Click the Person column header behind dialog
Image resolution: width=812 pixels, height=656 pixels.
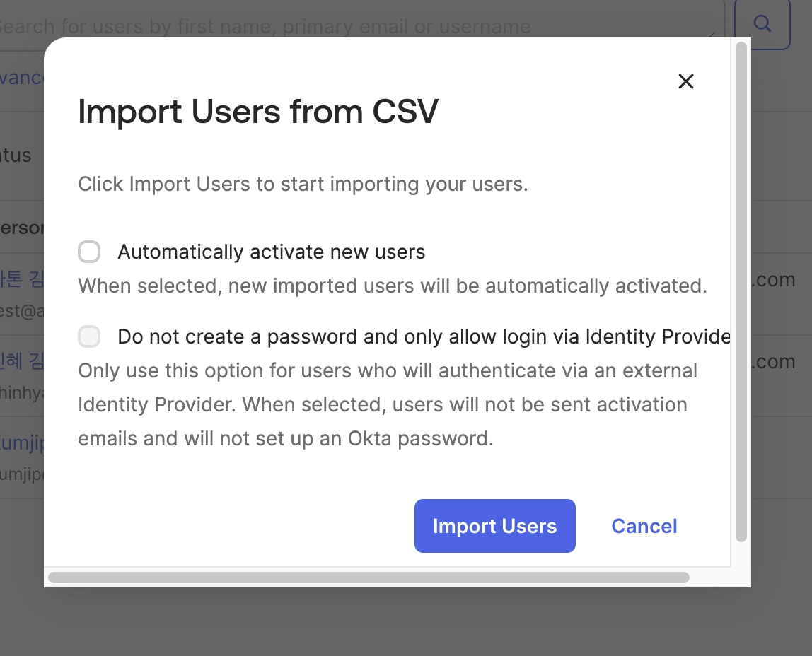click(x=21, y=228)
